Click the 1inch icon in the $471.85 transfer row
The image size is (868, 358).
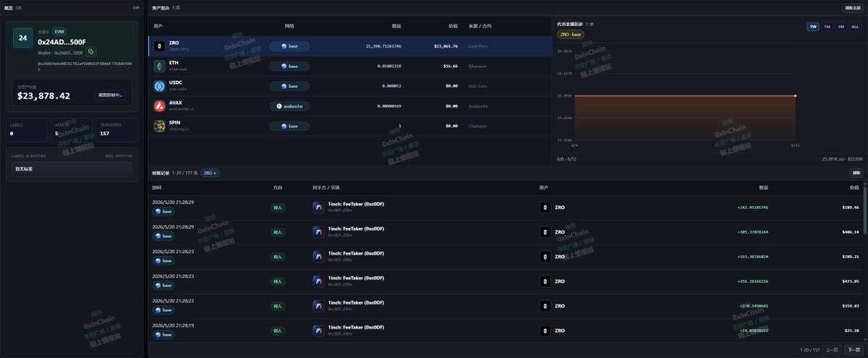[318, 281]
